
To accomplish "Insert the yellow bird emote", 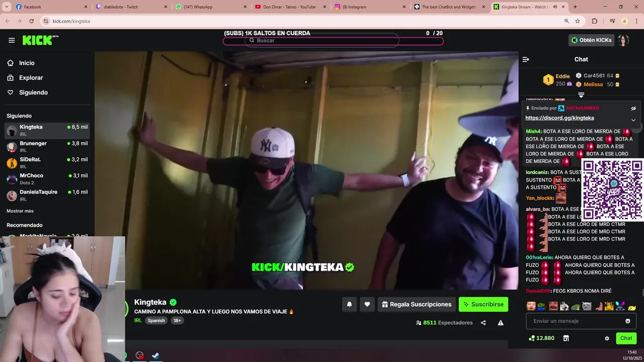I will 632,307.
